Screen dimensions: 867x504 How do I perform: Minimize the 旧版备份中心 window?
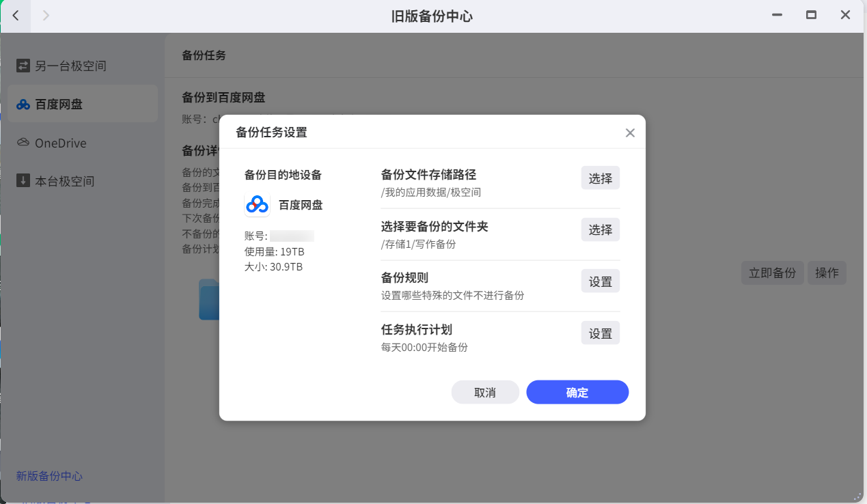tap(777, 15)
